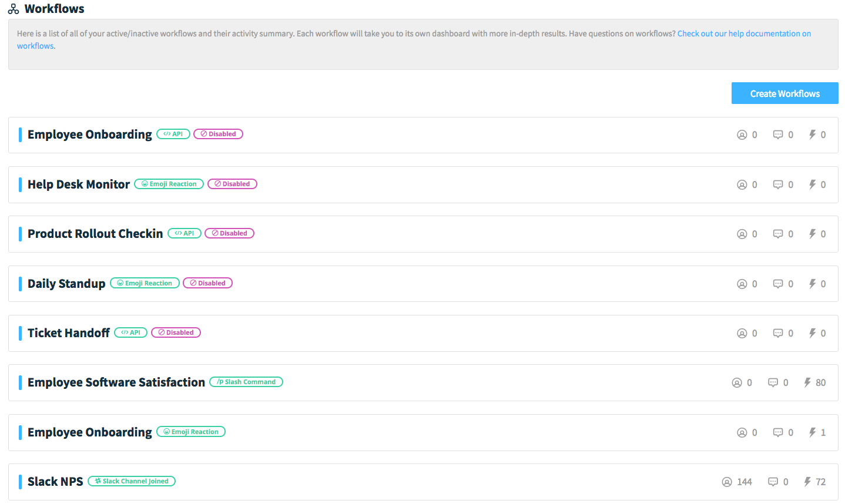Click Disabled badge on Daily Standup
The width and height of the screenshot is (845, 504).
tap(207, 283)
